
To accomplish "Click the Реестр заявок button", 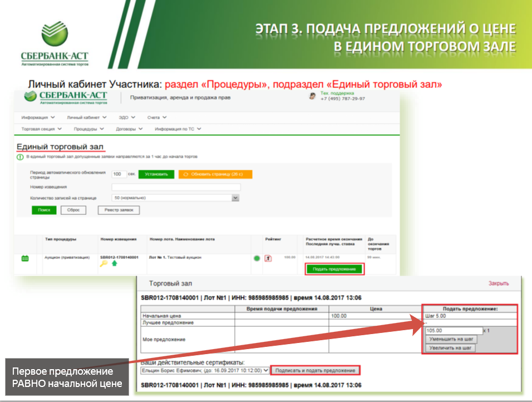I will click(119, 210).
